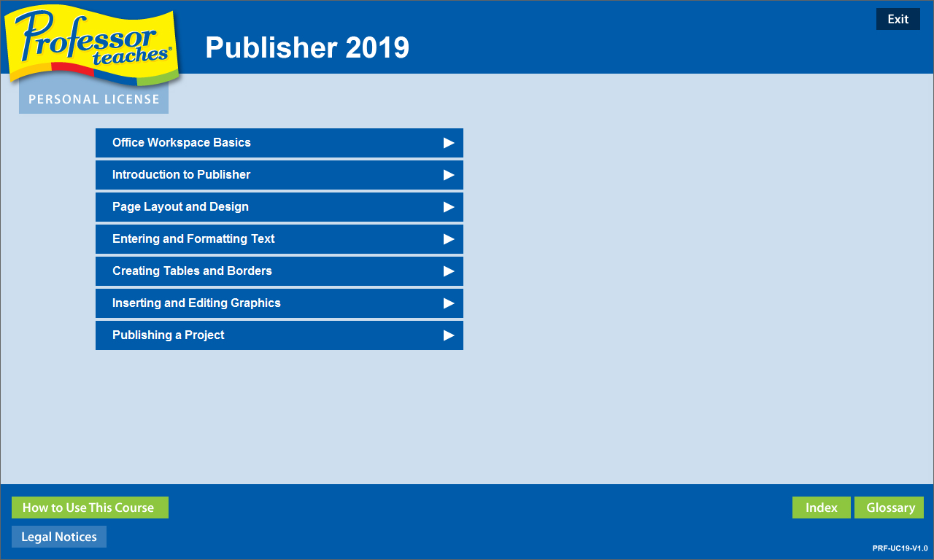Expand the Inserting and Editing Graphics arrow
Screen dimensions: 934x560
[x=449, y=303]
